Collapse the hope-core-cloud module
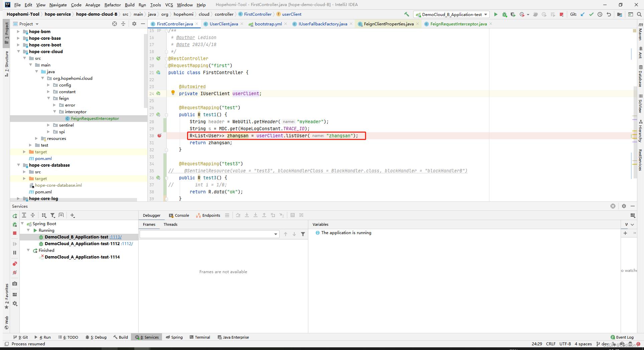This screenshot has width=644, height=350. (x=18, y=51)
